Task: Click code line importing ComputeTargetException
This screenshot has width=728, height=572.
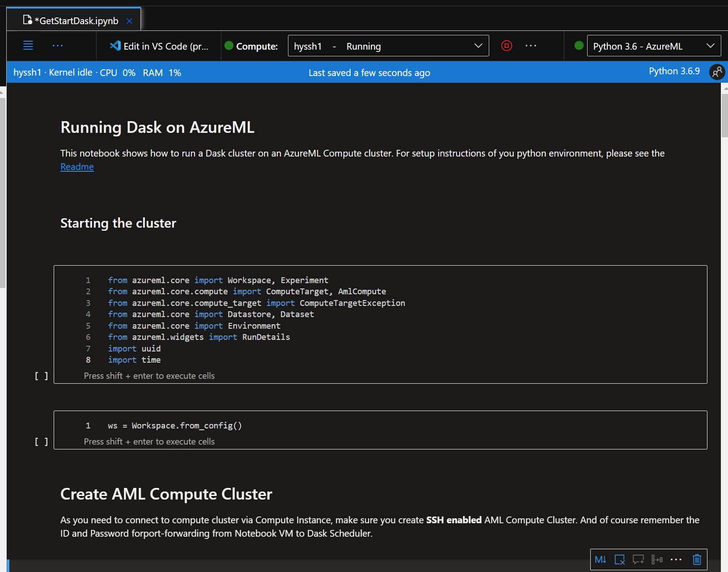Action: [x=256, y=303]
